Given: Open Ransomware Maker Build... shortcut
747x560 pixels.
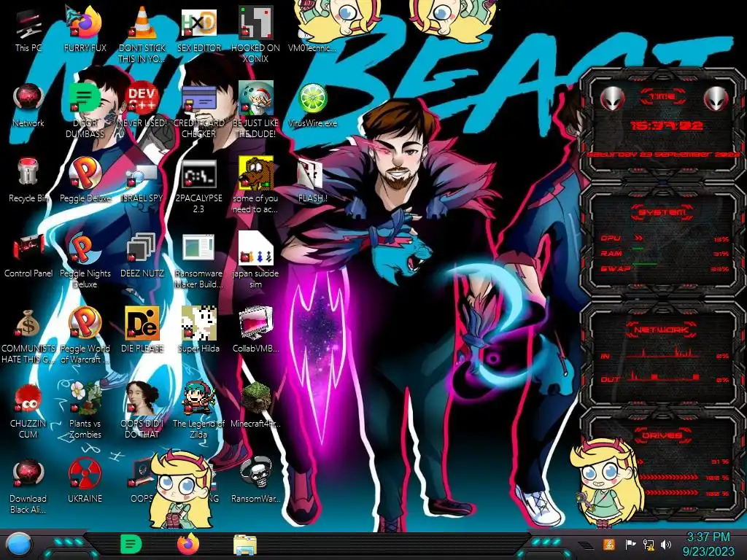Looking at the screenshot, I should [198, 260].
